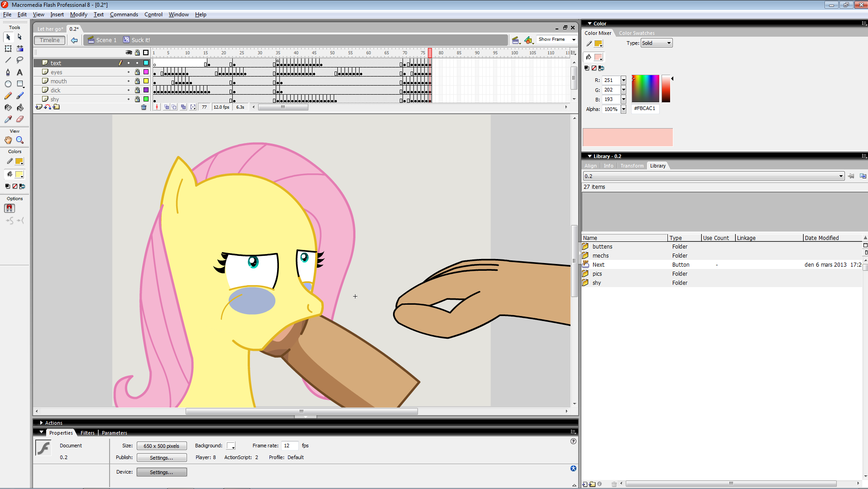
Task: Open the Control menu
Action: point(153,14)
